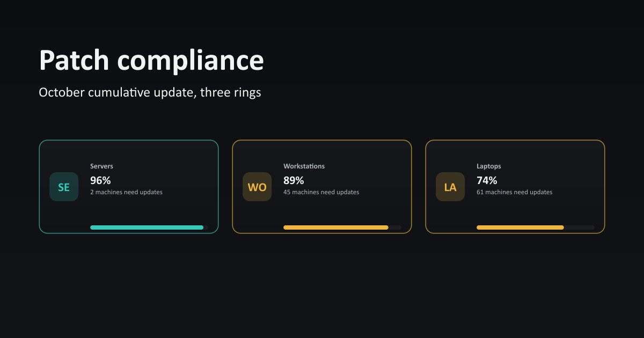This screenshot has height=338, width=644.
Task: Click the Servers compliance progress bar
Action: click(149, 227)
